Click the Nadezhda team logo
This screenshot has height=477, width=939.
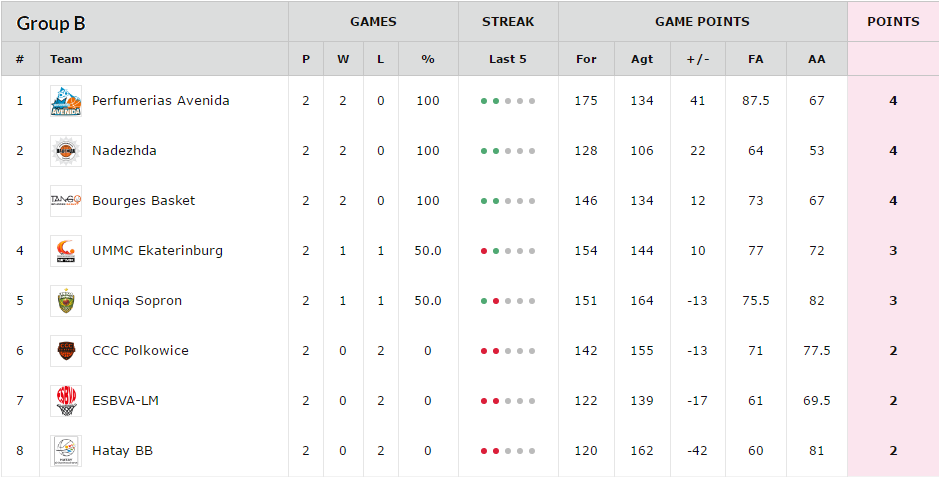(66, 151)
